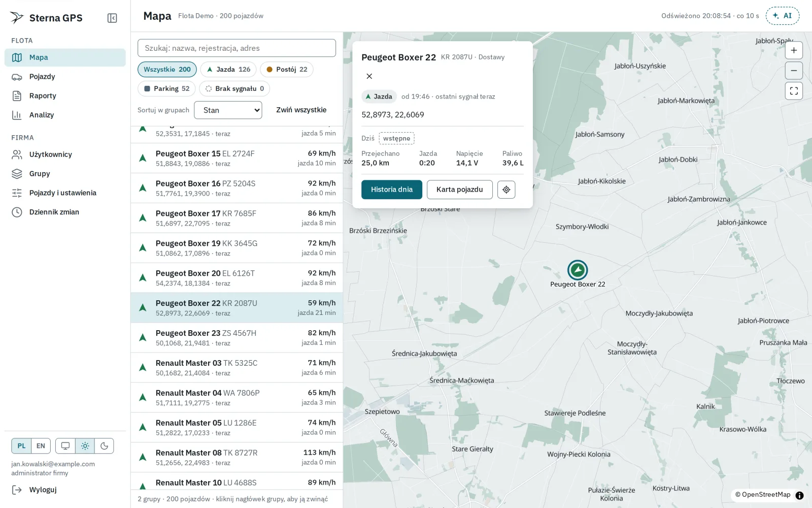This screenshot has width=812, height=508.
Task: Open map attribution info icon
Action: [800, 495]
